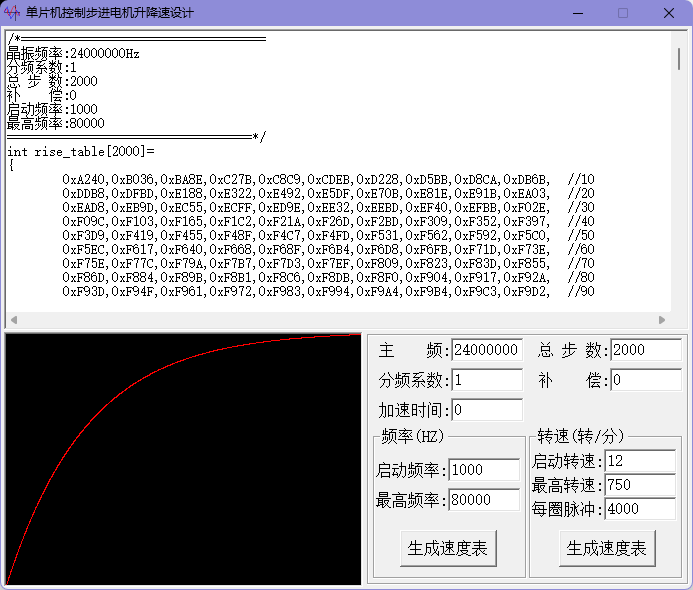Click 生成速度表 button in 转速(转/分) group
Image resolution: width=693 pixels, height=590 pixels.
pos(607,548)
